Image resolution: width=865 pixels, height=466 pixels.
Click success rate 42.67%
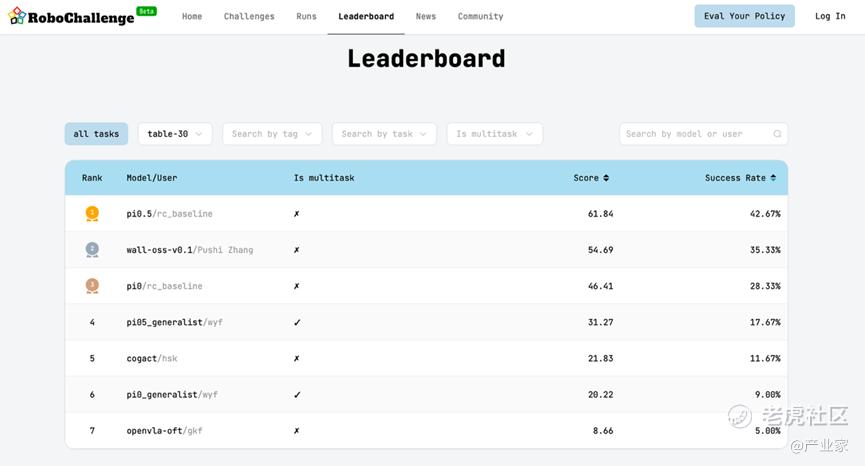coord(765,213)
